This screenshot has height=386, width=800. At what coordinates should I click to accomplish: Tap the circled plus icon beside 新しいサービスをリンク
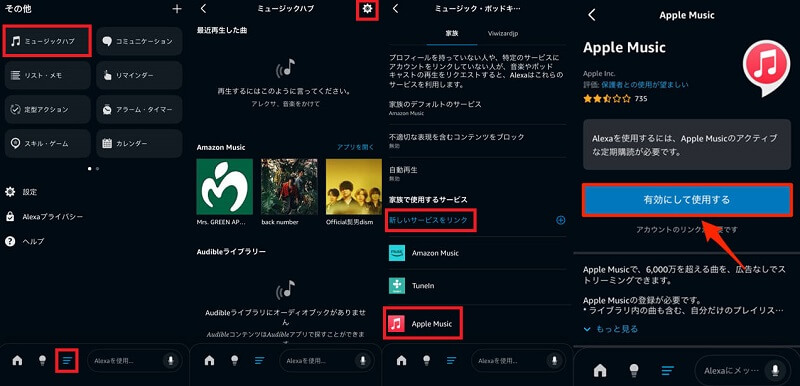coord(561,220)
